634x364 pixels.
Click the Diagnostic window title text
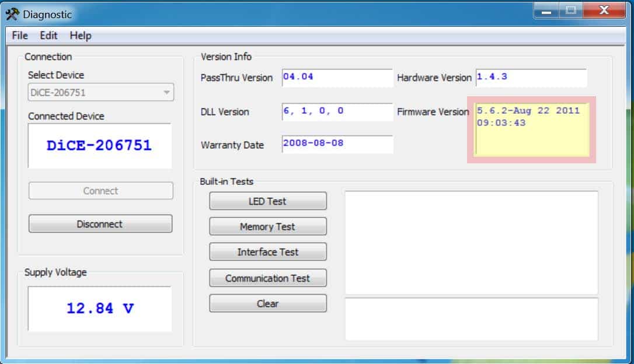47,15
